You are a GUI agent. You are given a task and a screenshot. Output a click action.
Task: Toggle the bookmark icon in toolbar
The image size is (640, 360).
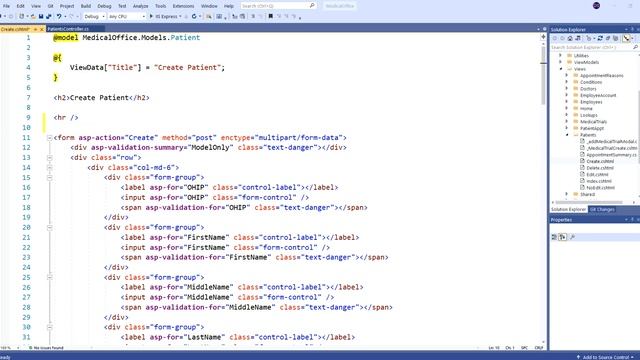[270, 16]
